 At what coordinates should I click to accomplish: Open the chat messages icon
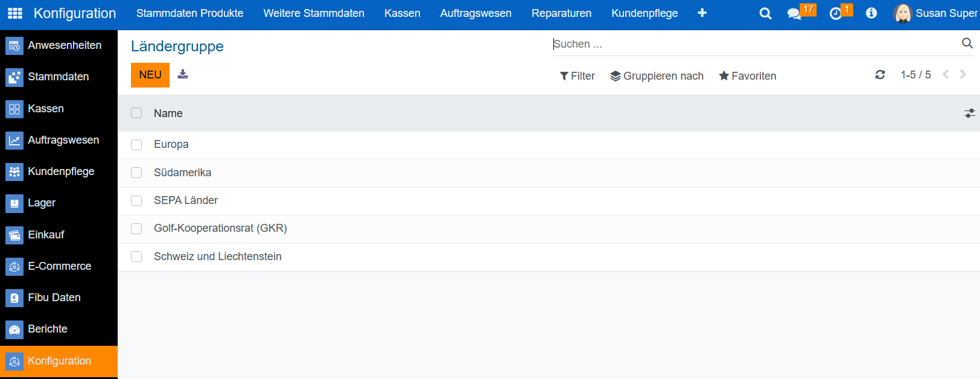[x=794, y=14]
